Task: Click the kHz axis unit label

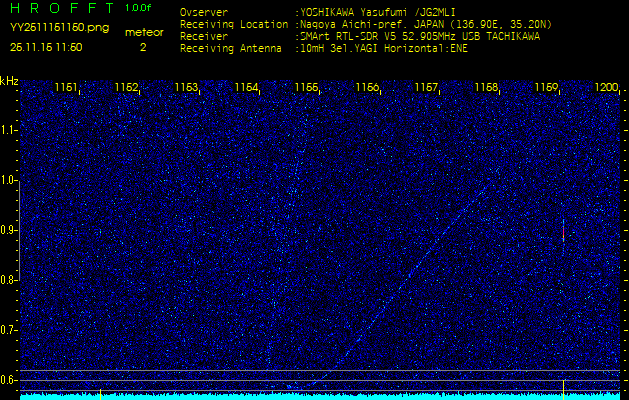Action: (x=9, y=82)
